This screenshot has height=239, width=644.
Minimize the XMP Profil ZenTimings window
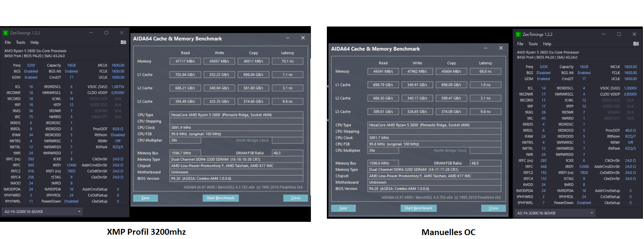click(91, 33)
